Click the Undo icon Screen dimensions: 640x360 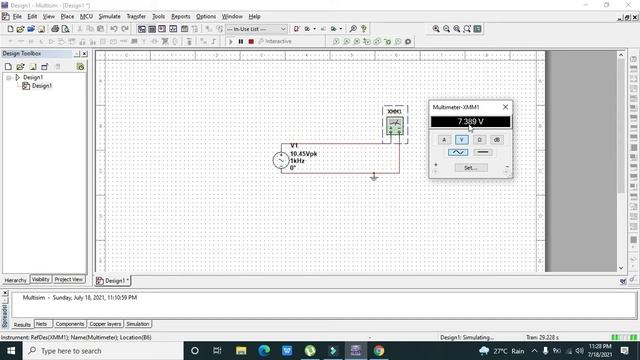114,29
